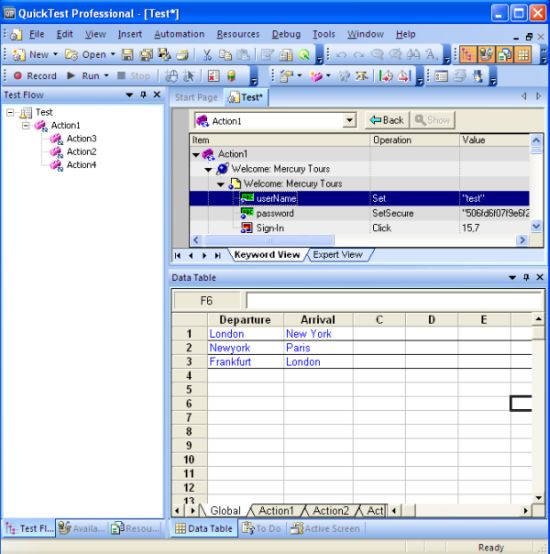Click the Open folder icon
This screenshot has height=554, width=550.
coord(72,55)
